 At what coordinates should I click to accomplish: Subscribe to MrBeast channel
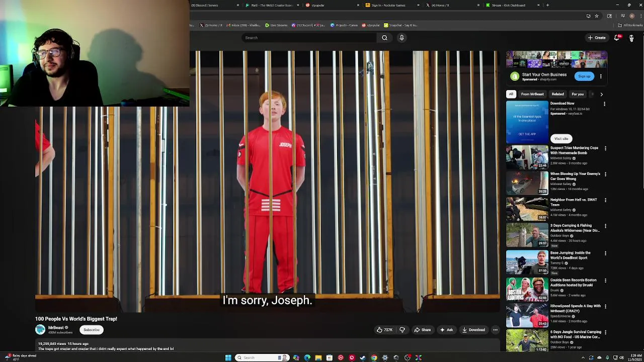92,330
